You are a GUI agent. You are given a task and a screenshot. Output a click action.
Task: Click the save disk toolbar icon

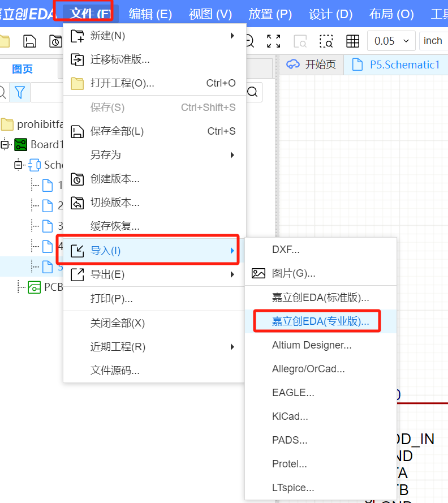click(x=30, y=41)
